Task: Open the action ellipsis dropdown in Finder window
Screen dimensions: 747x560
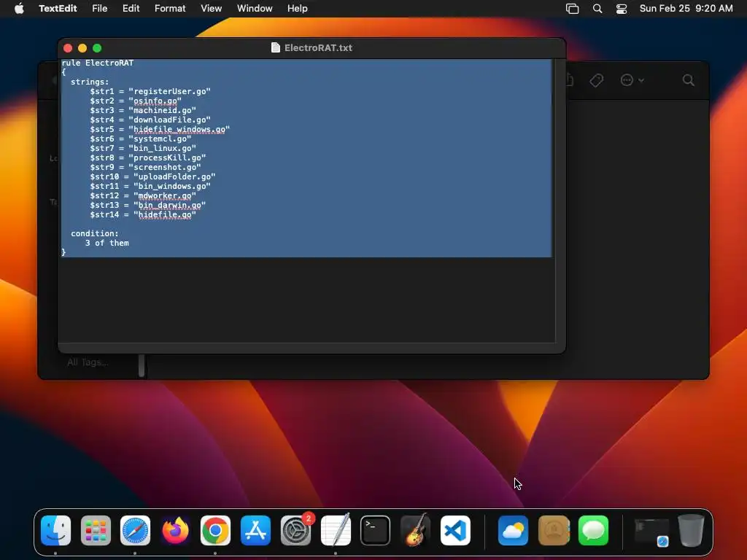Action: [x=632, y=80]
